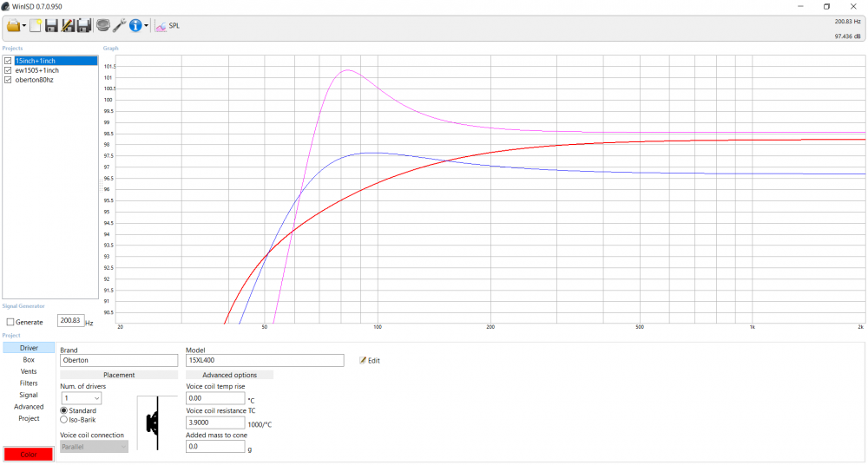Enable the Generate signal checkbox
The height and width of the screenshot is (465, 868).
10,322
